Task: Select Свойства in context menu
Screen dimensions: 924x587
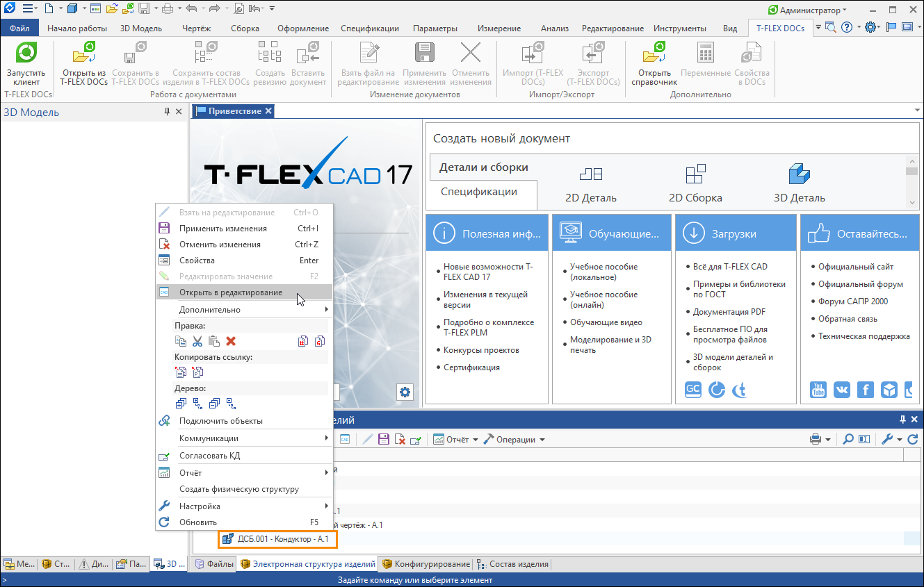Action: (244, 261)
